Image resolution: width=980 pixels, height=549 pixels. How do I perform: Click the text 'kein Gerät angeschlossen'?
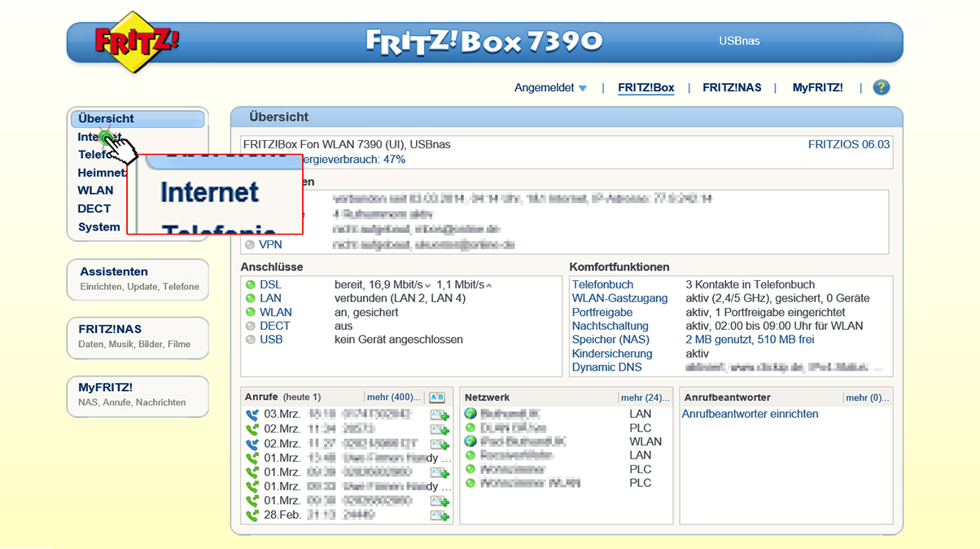(x=399, y=340)
